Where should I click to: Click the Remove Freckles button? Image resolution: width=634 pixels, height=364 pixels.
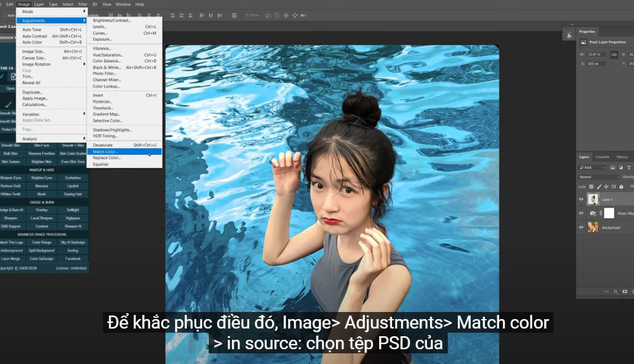tap(41, 154)
